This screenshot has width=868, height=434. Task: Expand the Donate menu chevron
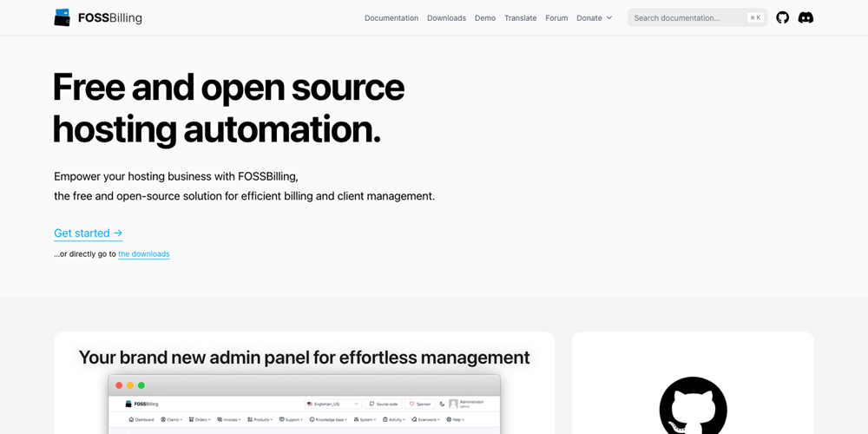click(x=609, y=17)
